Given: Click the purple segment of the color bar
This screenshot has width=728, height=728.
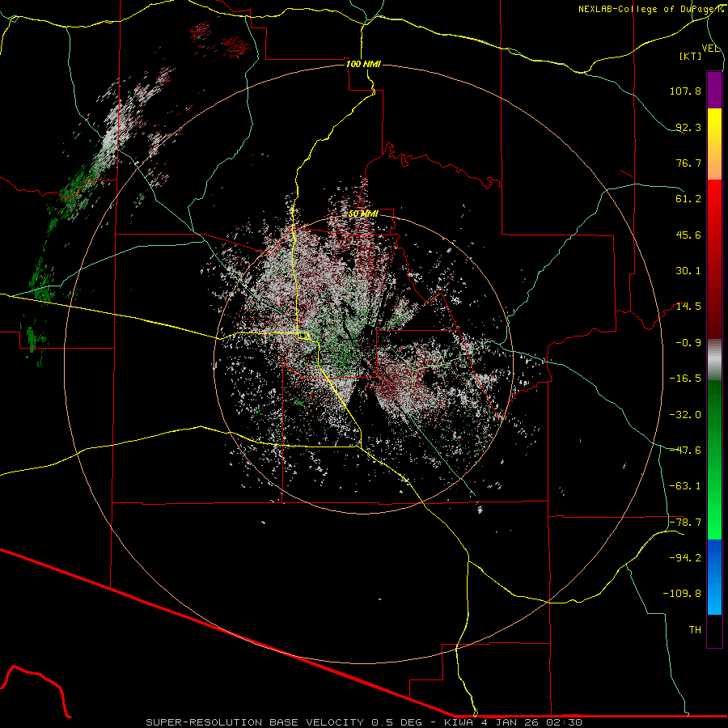Looking at the screenshot, I should click(x=714, y=90).
